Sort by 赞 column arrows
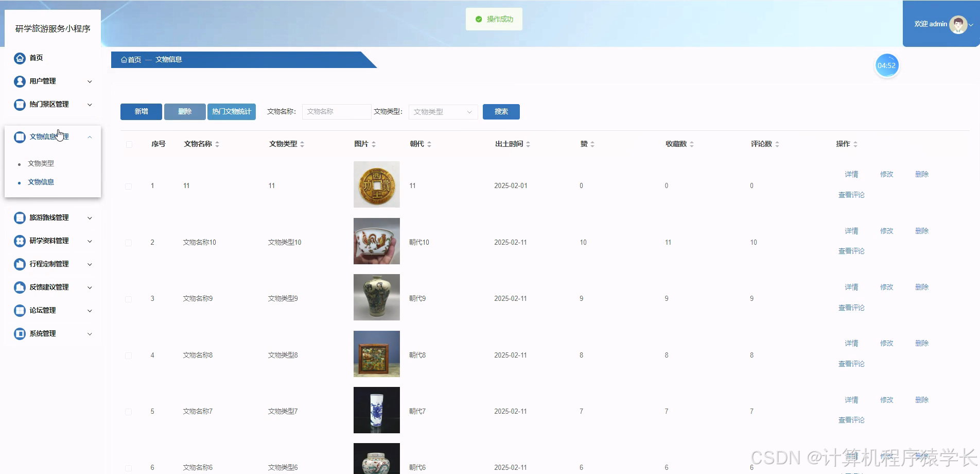 click(592, 144)
